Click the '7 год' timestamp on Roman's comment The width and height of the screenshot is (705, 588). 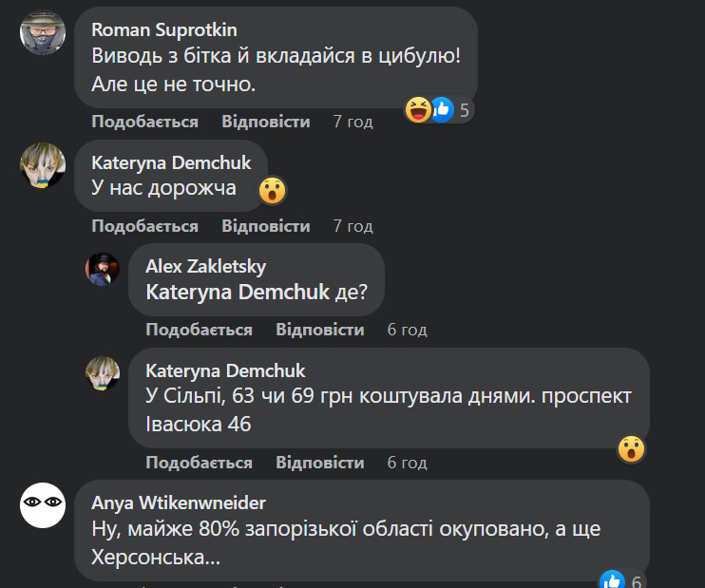pos(352,122)
